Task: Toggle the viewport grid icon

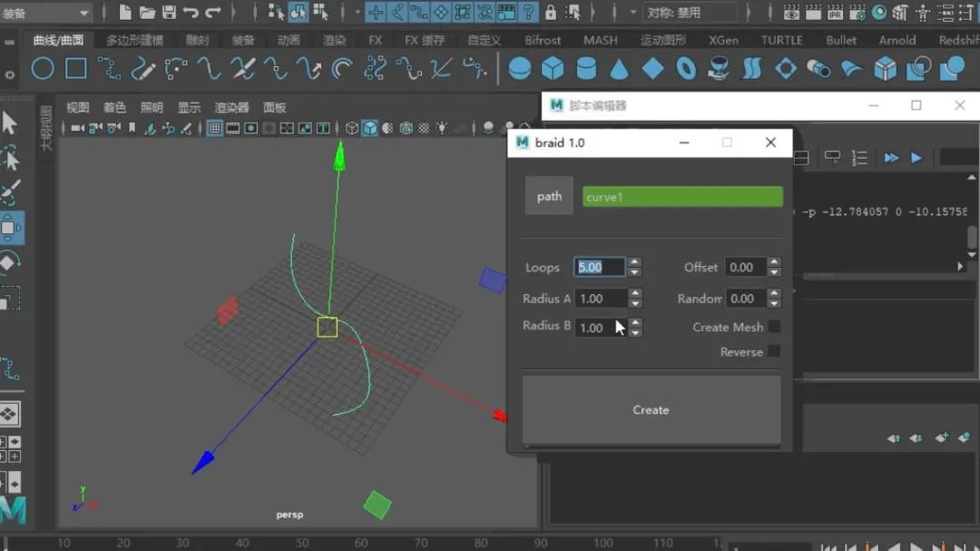Action: click(x=214, y=128)
